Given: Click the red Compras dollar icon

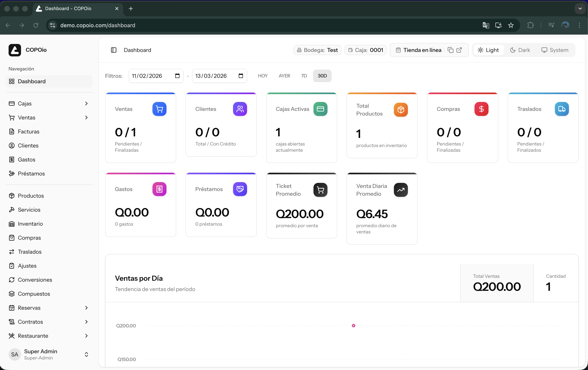Looking at the screenshot, I should point(481,109).
